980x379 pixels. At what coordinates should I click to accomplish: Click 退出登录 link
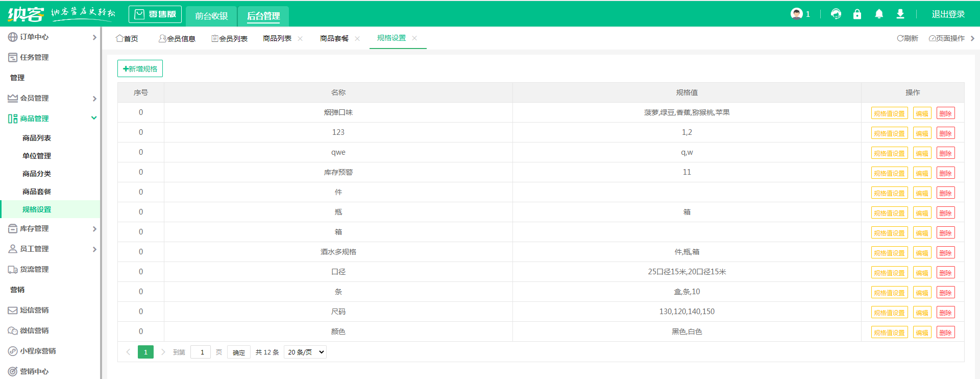[x=948, y=14]
